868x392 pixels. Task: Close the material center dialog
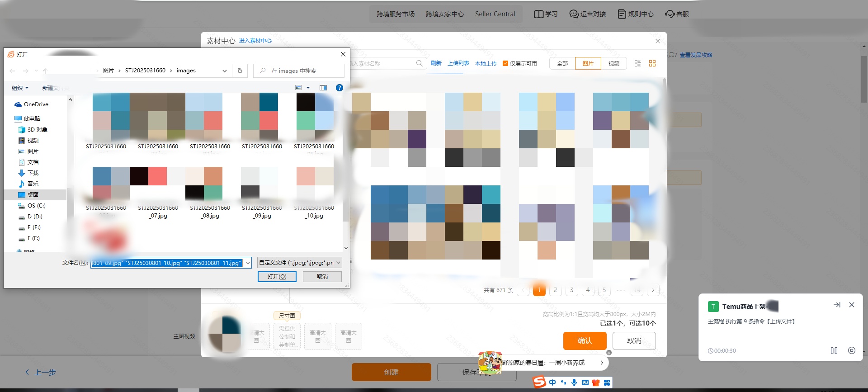(658, 41)
